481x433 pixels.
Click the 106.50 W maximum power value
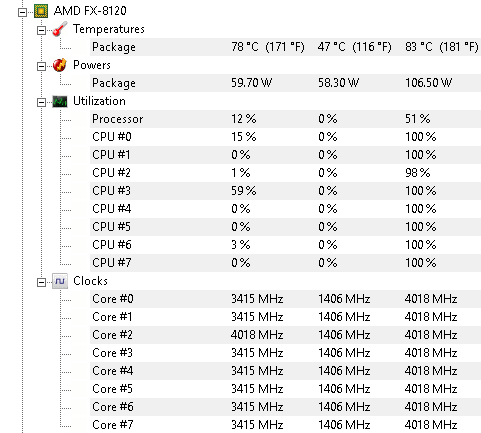pos(429,83)
